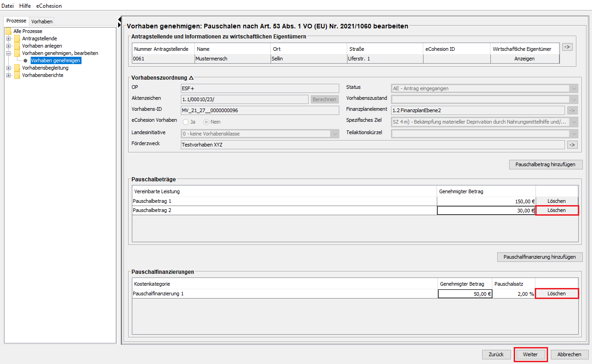Click the collapse arrow on the panel splitter
This screenshot has height=364, width=592.
point(119,19)
